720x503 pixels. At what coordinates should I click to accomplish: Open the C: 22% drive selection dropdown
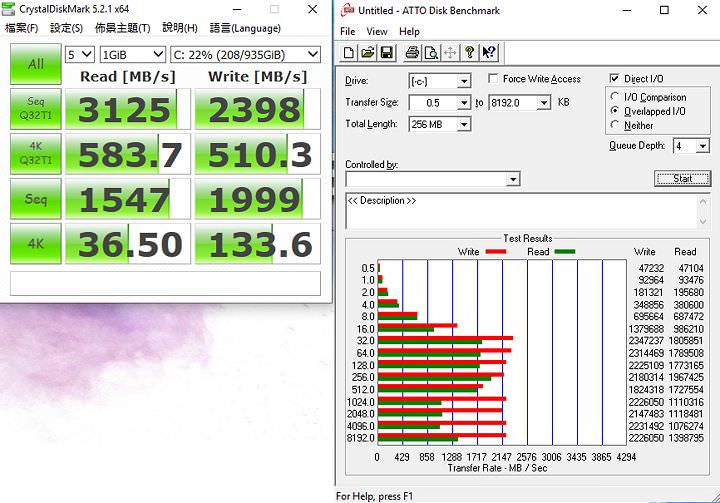pyautogui.click(x=245, y=55)
